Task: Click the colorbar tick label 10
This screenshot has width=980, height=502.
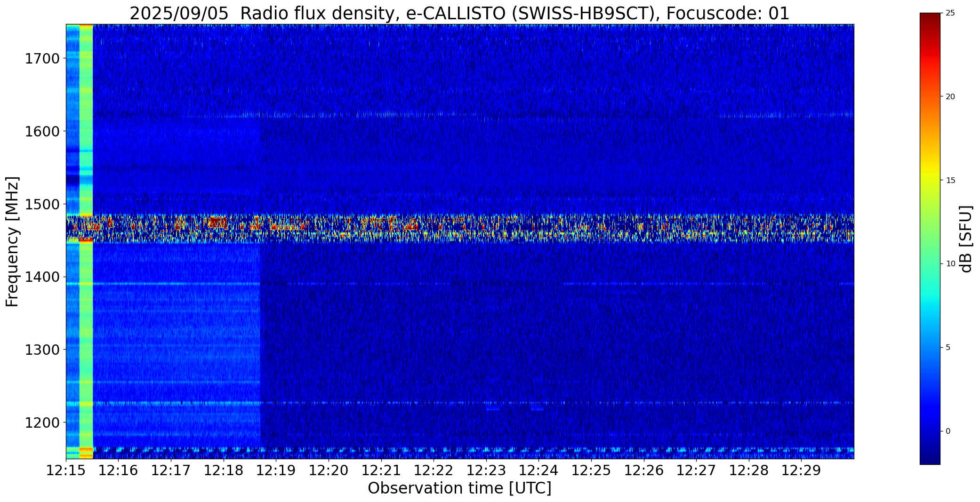Action: pyautogui.click(x=950, y=264)
